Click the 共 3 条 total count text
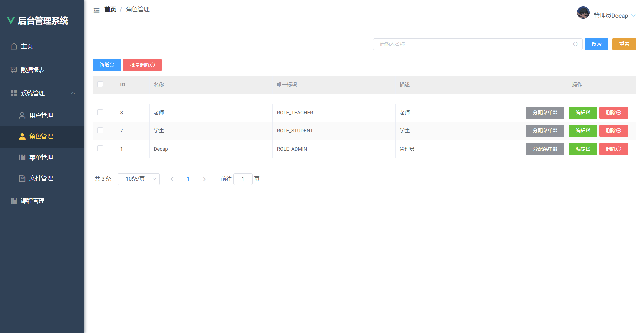 [x=103, y=179]
